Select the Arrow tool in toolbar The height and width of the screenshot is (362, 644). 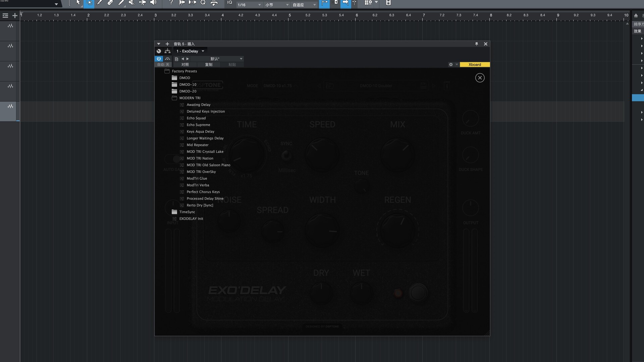pos(78,3)
